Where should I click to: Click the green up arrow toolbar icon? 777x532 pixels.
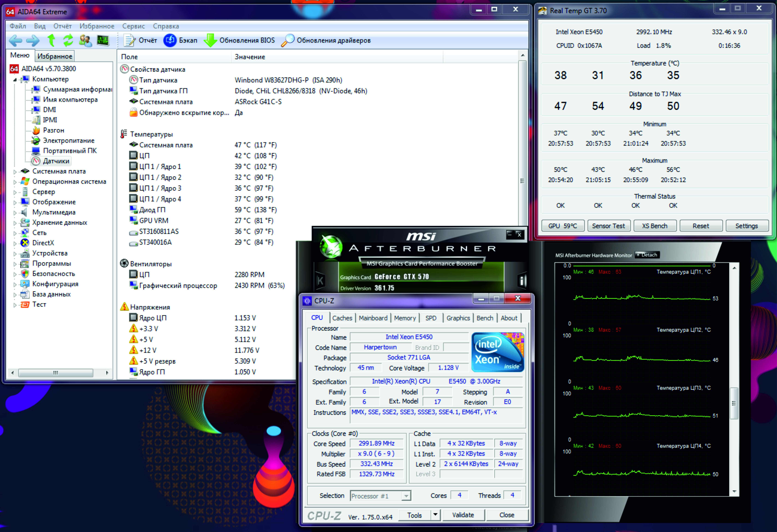point(51,40)
